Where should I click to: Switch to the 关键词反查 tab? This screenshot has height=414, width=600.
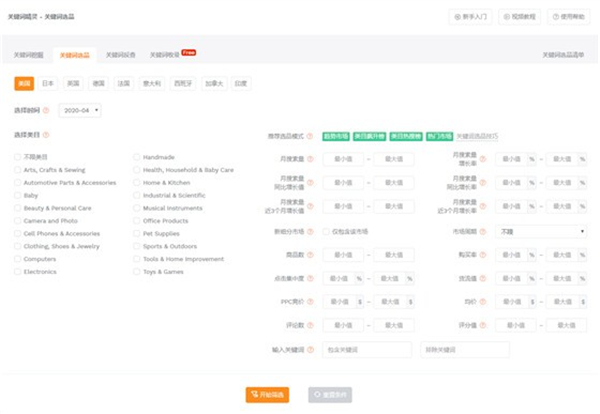119,55
